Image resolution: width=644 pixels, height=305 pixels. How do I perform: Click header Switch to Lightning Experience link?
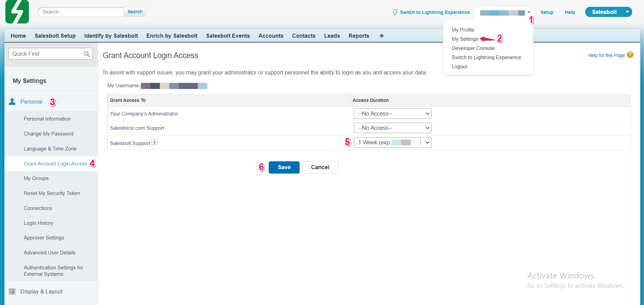click(x=435, y=12)
